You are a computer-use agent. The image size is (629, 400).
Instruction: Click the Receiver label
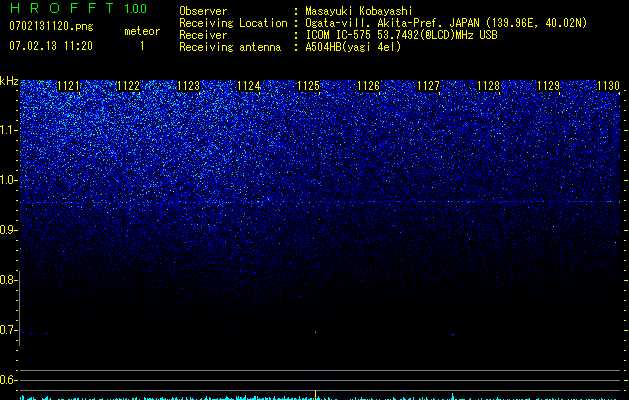click(x=203, y=35)
